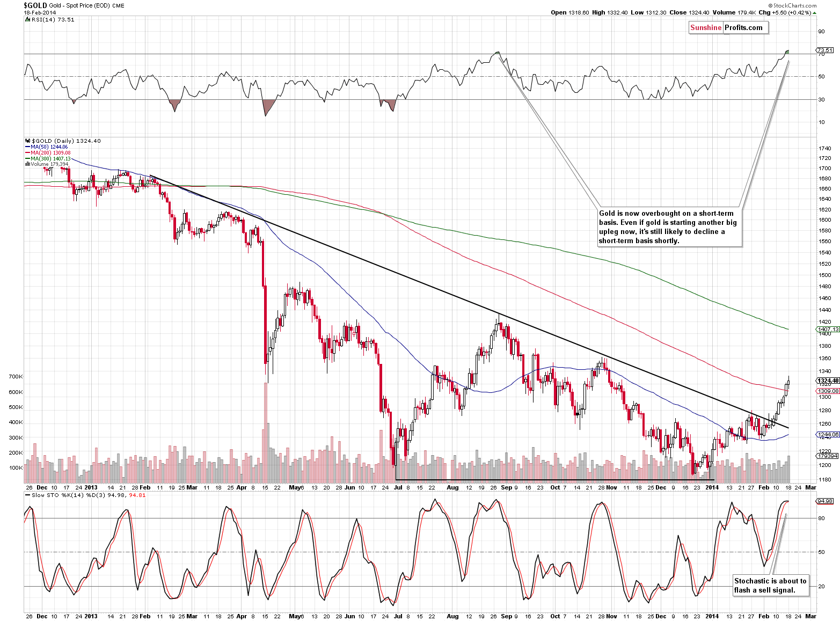The height and width of the screenshot is (621, 840).
Task: Click the green MA(300) legend color line
Action: (27, 159)
